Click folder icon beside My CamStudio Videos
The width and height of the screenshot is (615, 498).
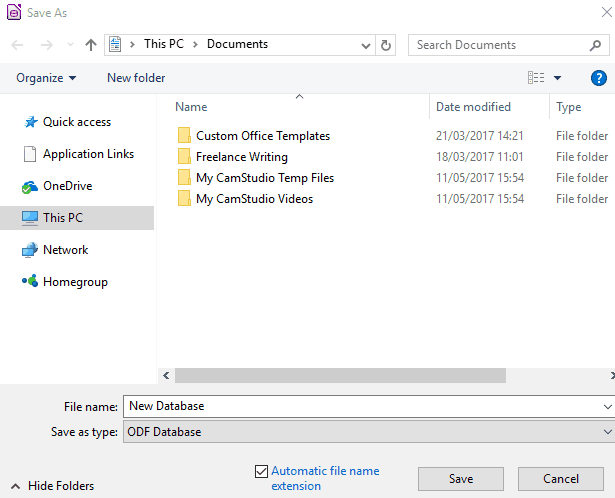click(184, 198)
